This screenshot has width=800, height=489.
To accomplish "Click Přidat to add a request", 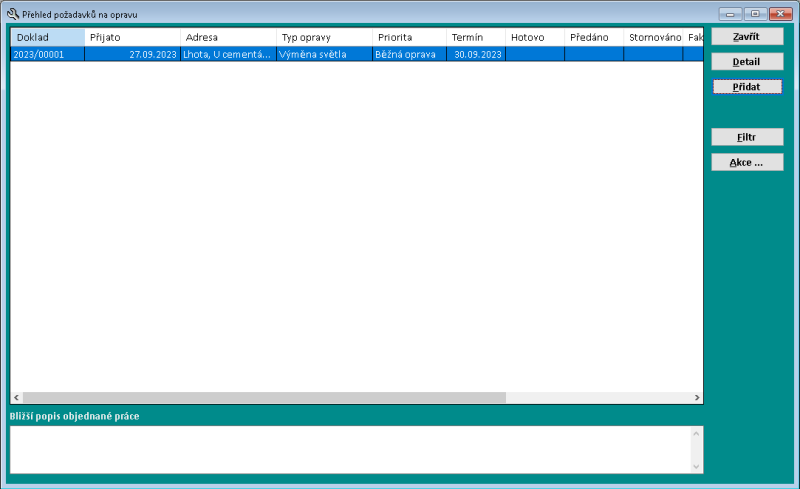I will (x=747, y=87).
